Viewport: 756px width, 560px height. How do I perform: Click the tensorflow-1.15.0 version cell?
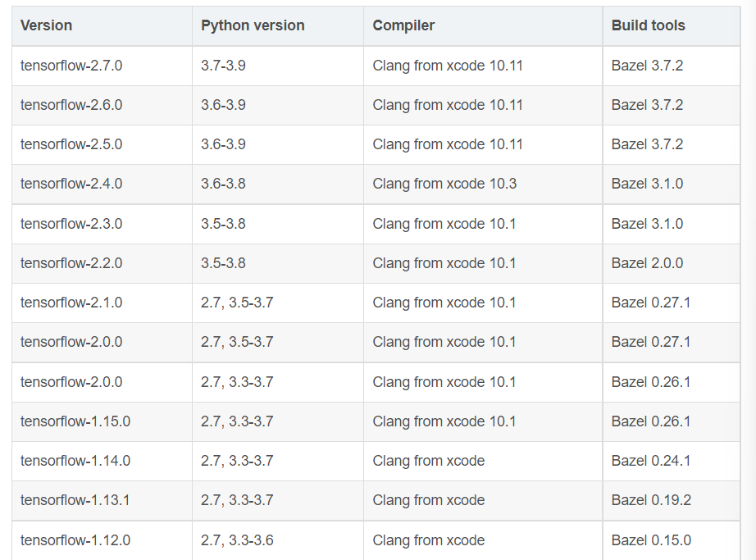[75, 421]
